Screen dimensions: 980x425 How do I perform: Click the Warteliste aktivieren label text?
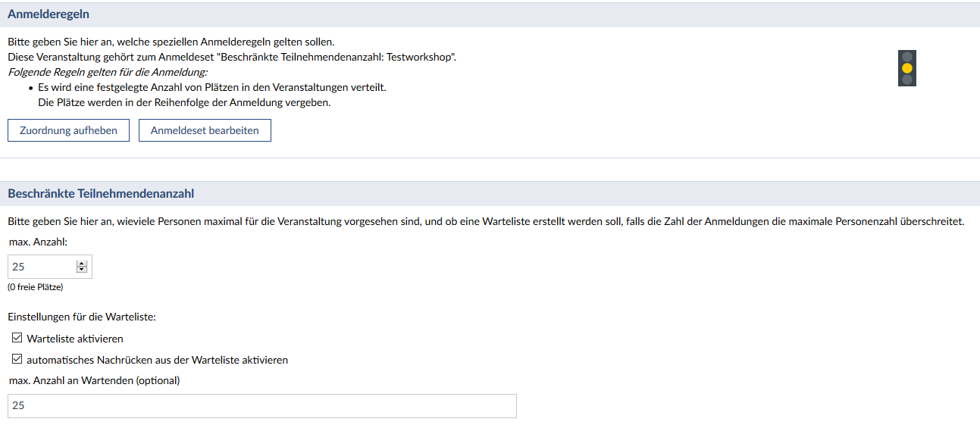click(74, 339)
